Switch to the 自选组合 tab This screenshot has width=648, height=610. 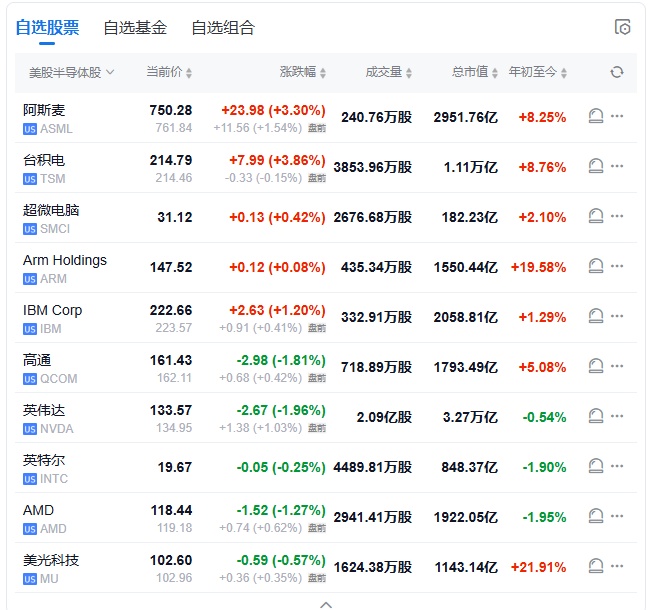click(x=223, y=28)
